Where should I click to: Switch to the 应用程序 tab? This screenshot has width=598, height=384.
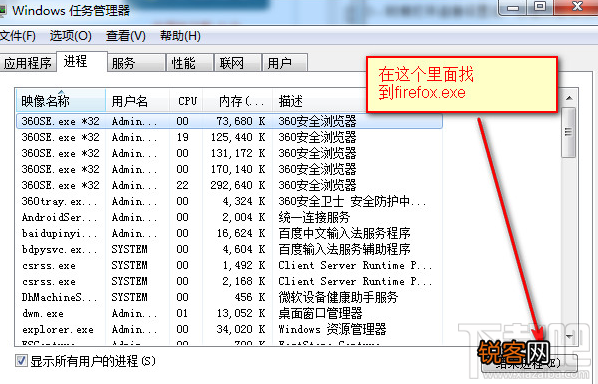pos(28,63)
